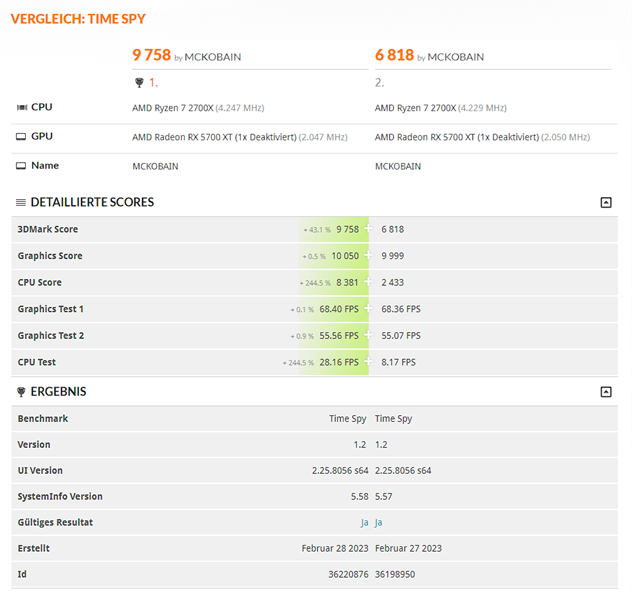Click the Erstellt row label

point(33,548)
